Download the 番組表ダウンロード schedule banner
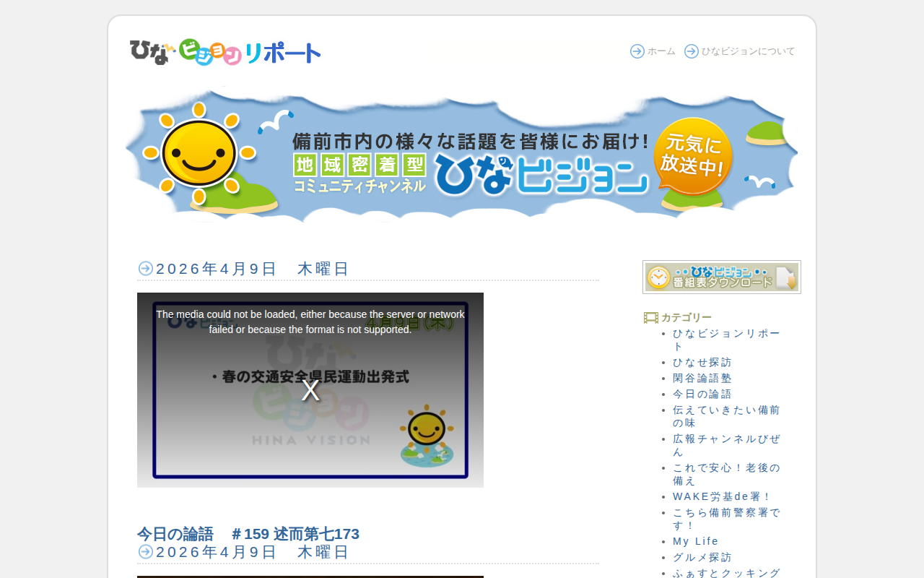The height and width of the screenshot is (578, 924). [722, 277]
